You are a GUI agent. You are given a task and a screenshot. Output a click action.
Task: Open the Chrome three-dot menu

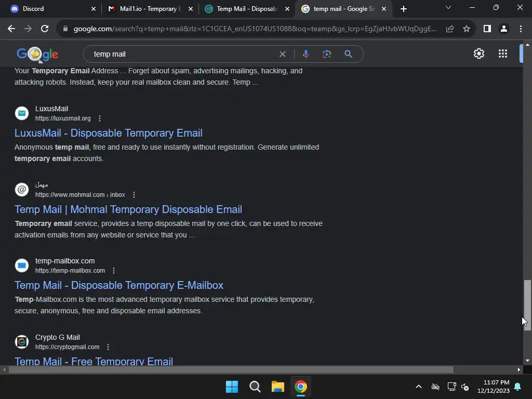[x=521, y=29]
